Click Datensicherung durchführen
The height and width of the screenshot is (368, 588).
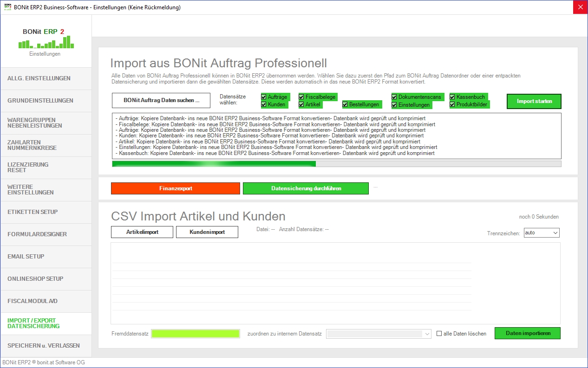coord(306,188)
